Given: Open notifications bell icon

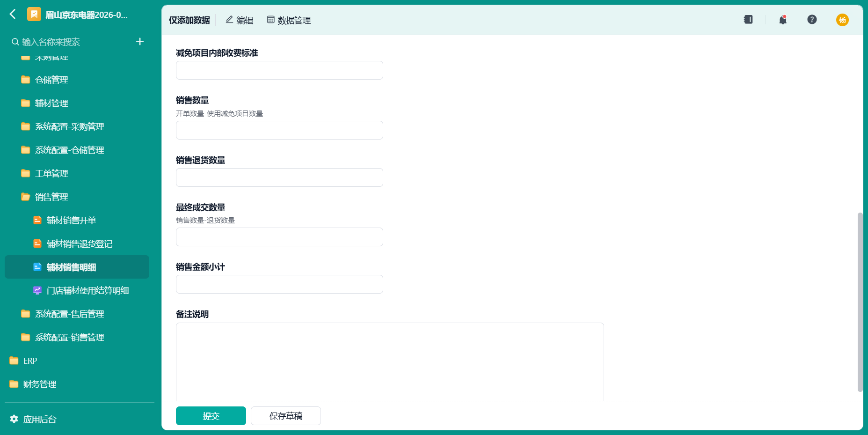Looking at the screenshot, I should pyautogui.click(x=783, y=20).
